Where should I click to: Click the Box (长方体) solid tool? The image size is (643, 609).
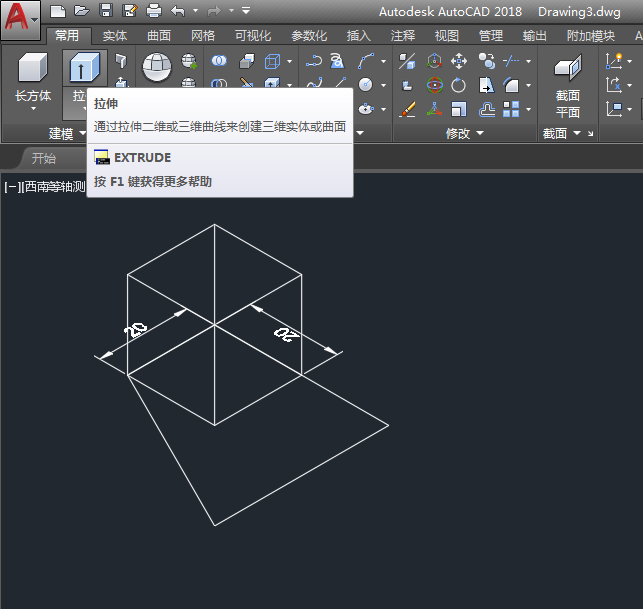[x=33, y=68]
